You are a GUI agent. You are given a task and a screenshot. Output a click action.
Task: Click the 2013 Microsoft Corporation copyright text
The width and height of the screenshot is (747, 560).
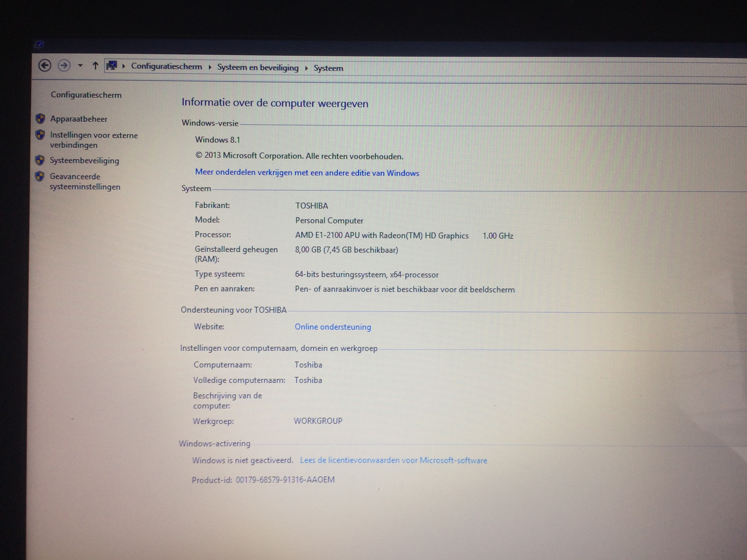pos(299,156)
